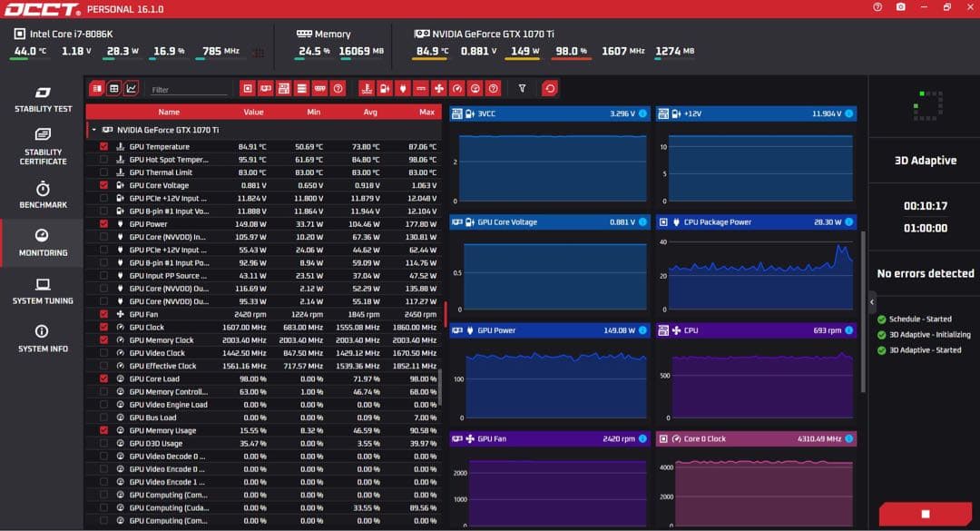
Task: Toggle temperature sensor type filter
Action: pyautogui.click(x=367, y=89)
